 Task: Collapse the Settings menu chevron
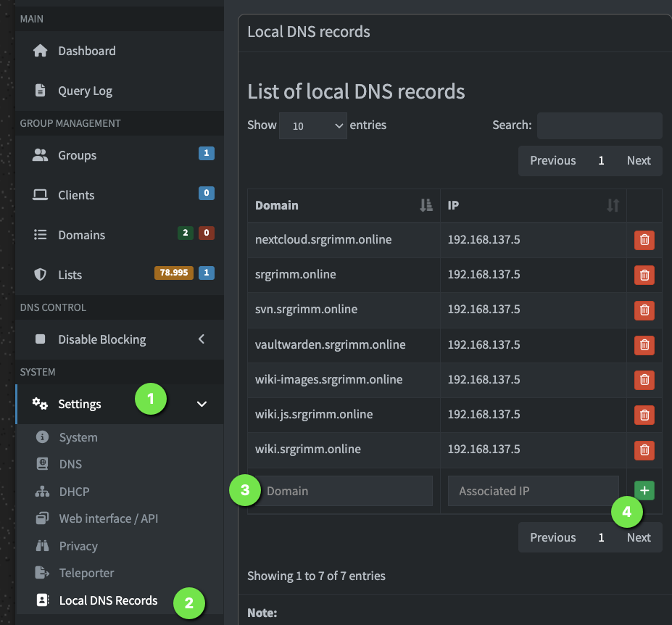pos(202,404)
